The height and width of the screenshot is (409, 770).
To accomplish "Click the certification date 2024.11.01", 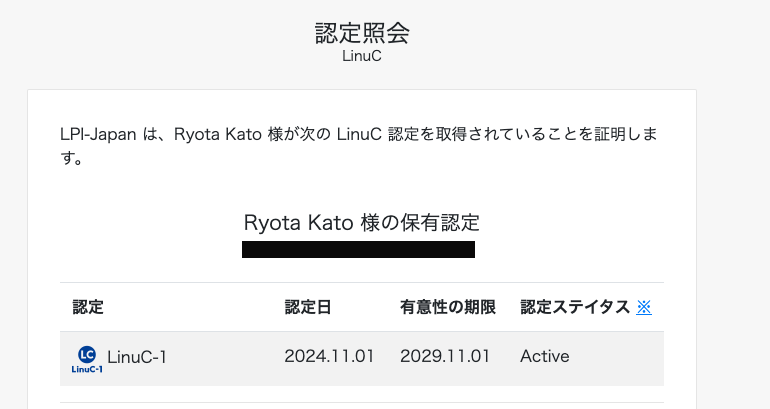I will point(330,356).
